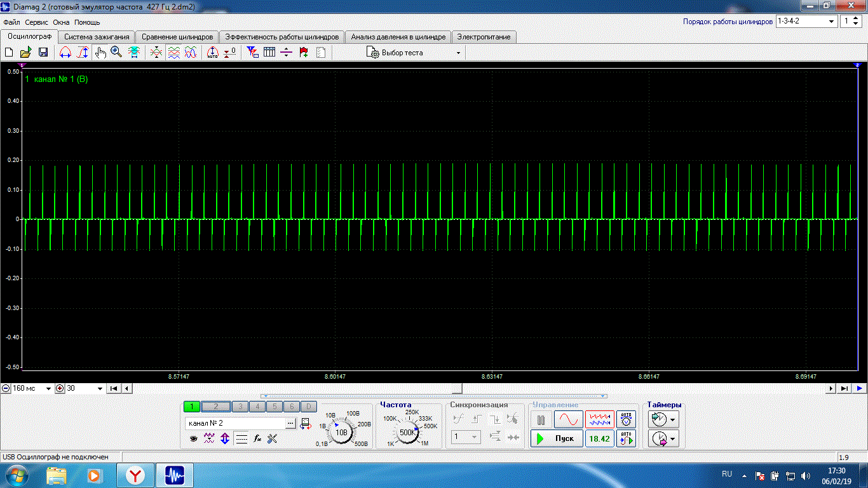The image size is (868, 488).
Task: Toggle channel 4 button
Action: [x=257, y=407]
